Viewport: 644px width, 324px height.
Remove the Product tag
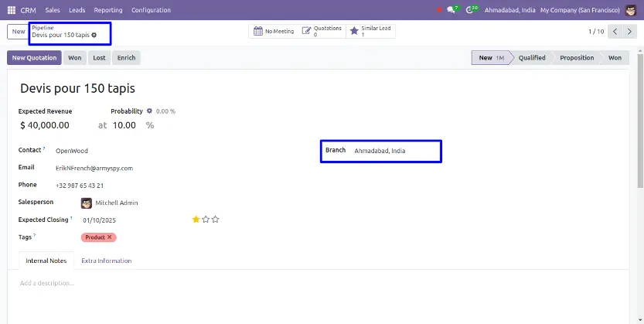(110, 237)
